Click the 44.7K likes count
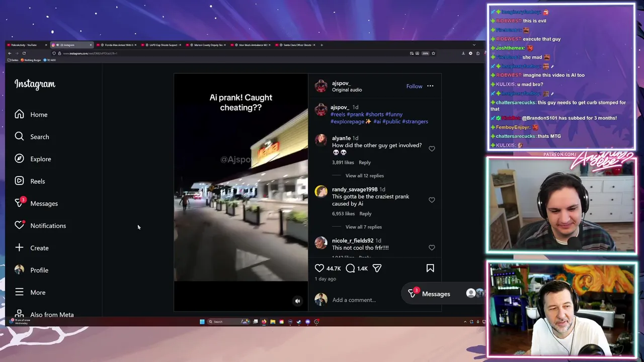Image resolution: width=644 pixels, height=362 pixels. click(x=334, y=268)
